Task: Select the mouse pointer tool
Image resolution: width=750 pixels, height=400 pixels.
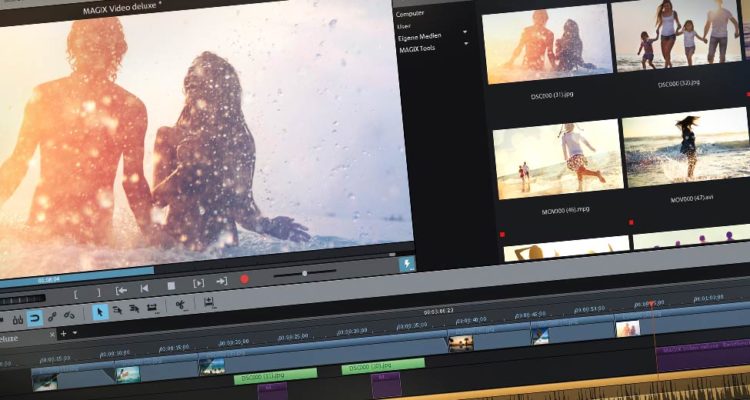Action: coord(100,311)
